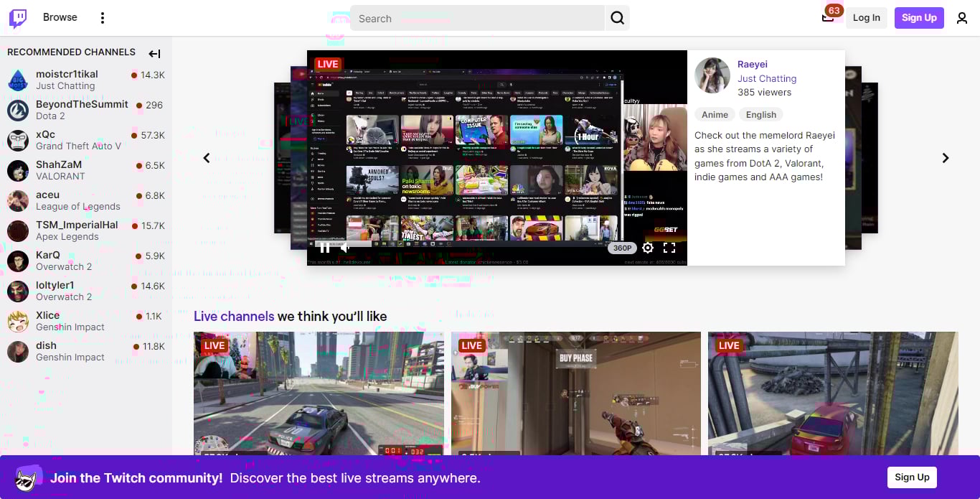Pause the featured stream video

324,248
